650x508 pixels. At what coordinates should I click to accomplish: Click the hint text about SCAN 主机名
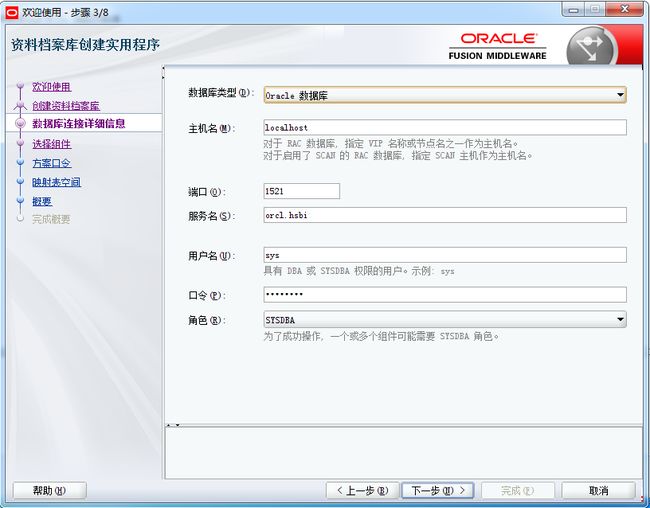398,156
